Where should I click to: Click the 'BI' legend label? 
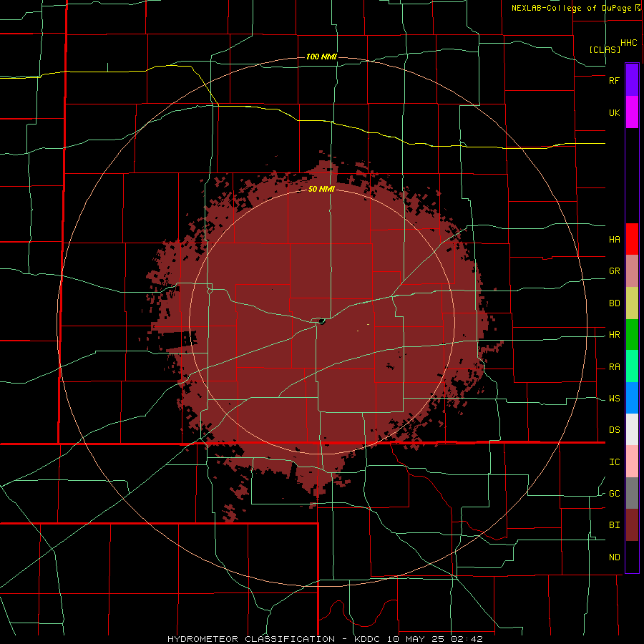coord(614,525)
